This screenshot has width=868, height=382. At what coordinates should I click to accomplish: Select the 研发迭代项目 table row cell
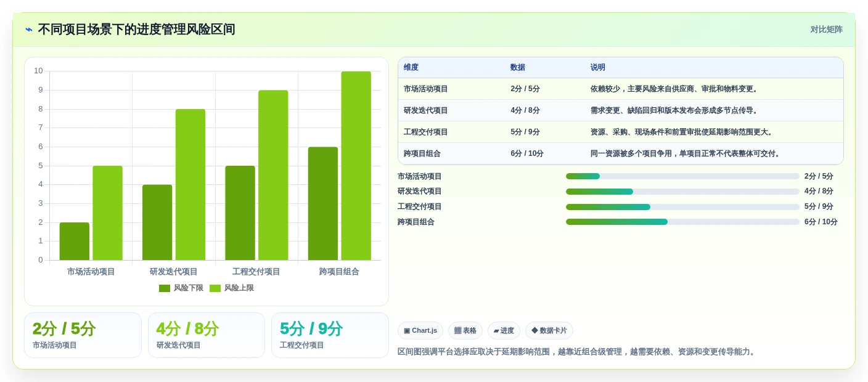[x=426, y=110]
